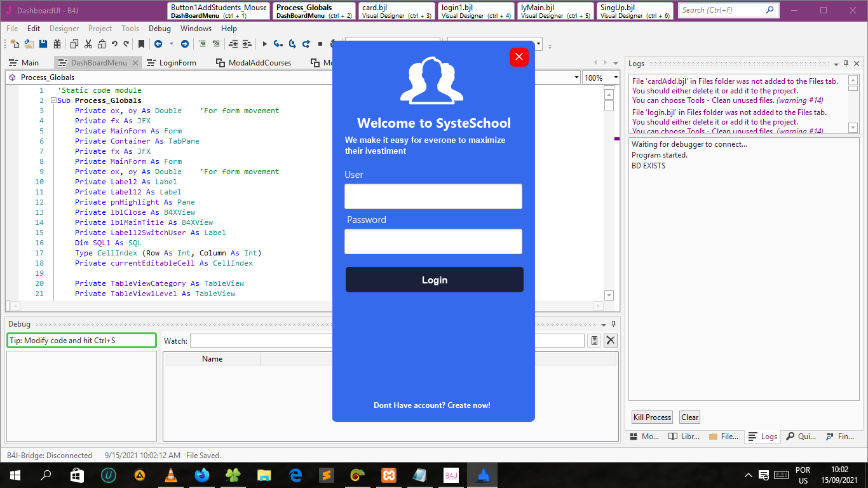Image resolution: width=868 pixels, height=488 pixels.
Task: Open the 100% zoom dropdown
Action: pos(615,78)
